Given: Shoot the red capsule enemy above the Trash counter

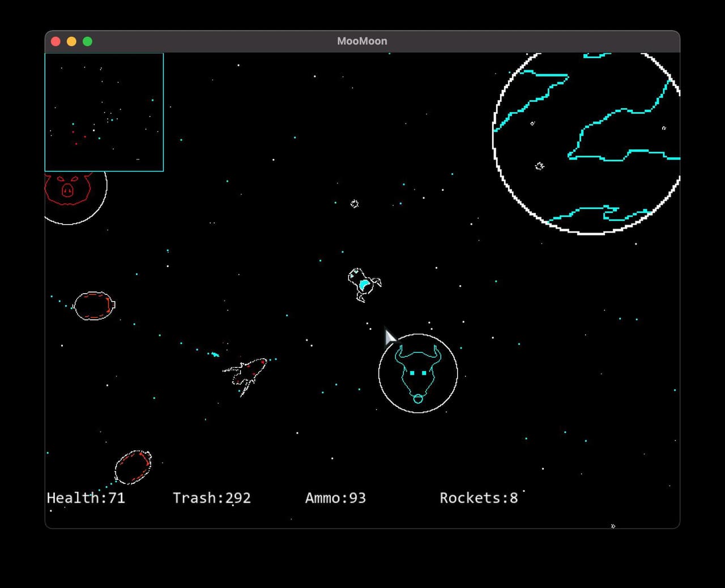Looking at the screenshot, I should (133, 467).
